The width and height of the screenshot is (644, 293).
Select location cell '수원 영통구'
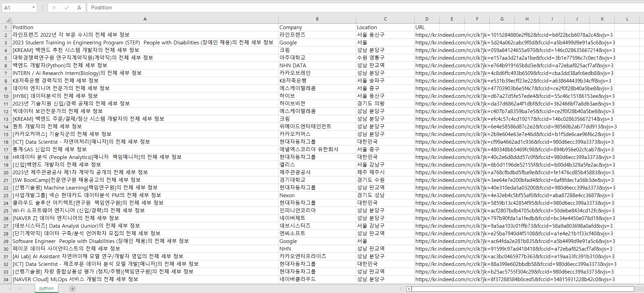tap(385, 58)
